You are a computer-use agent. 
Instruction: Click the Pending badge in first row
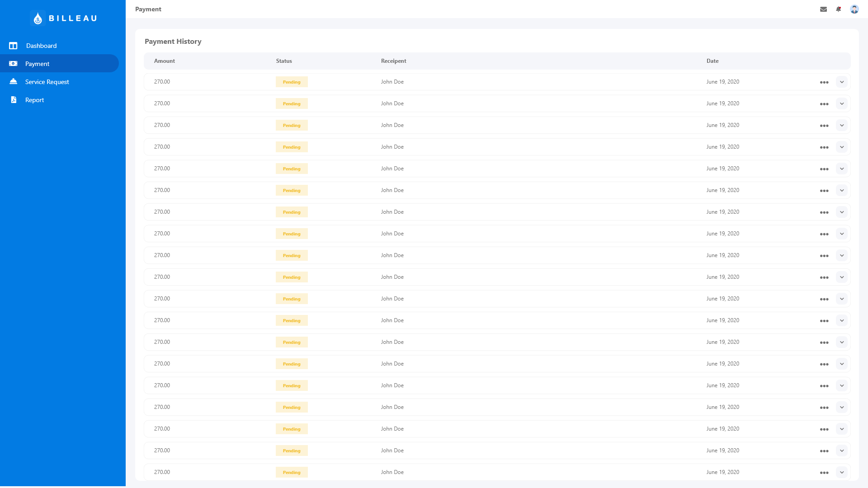pos(292,82)
